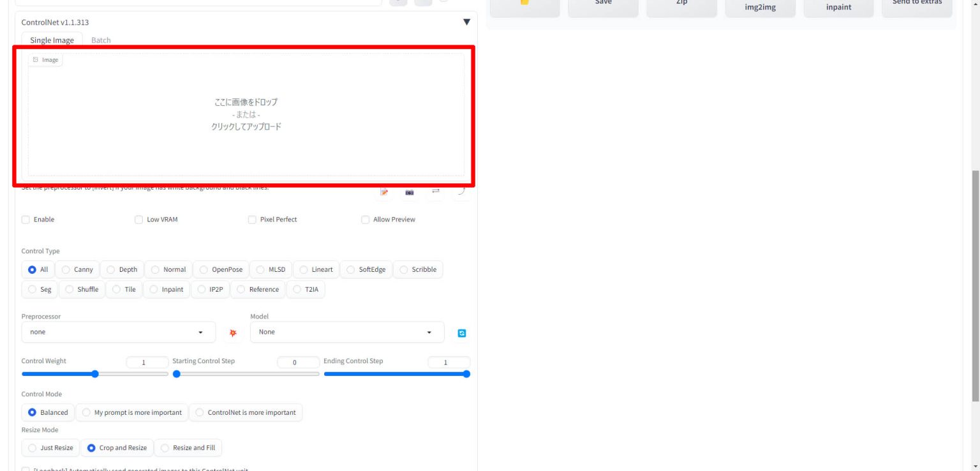
Task: Open webcam with the camera icon
Action: click(410, 192)
